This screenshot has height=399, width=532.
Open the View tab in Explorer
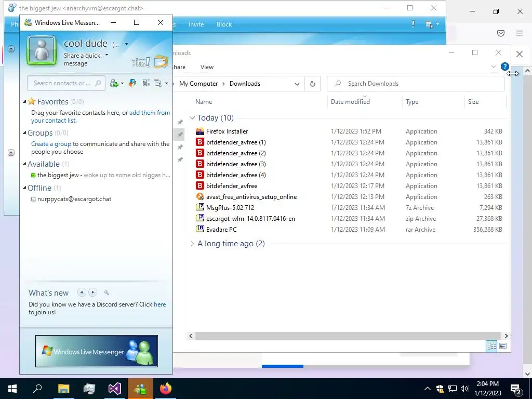tap(207, 67)
